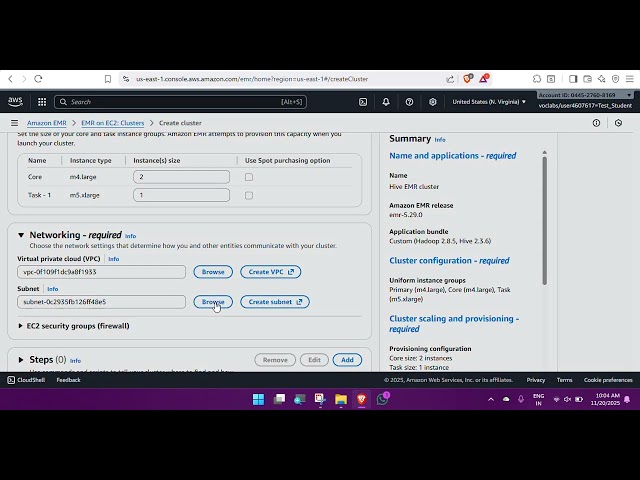
Task: Open the Account ID dropdown
Action: 585,95
